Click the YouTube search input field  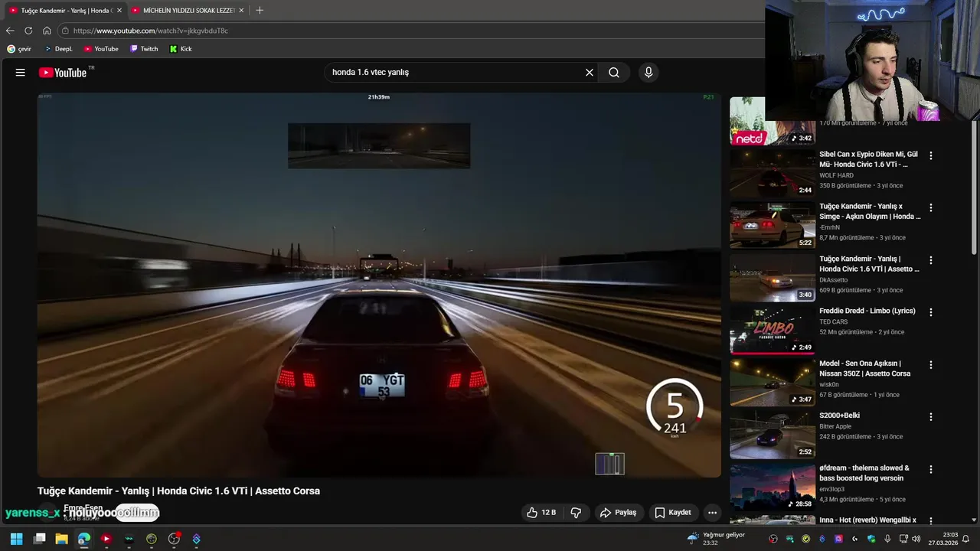point(456,73)
